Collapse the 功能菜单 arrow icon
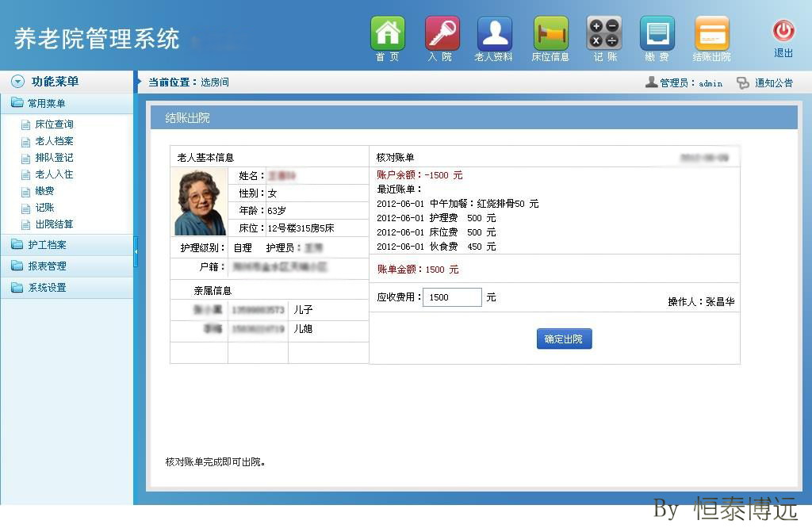This screenshot has width=812, height=528. (x=18, y=82)
